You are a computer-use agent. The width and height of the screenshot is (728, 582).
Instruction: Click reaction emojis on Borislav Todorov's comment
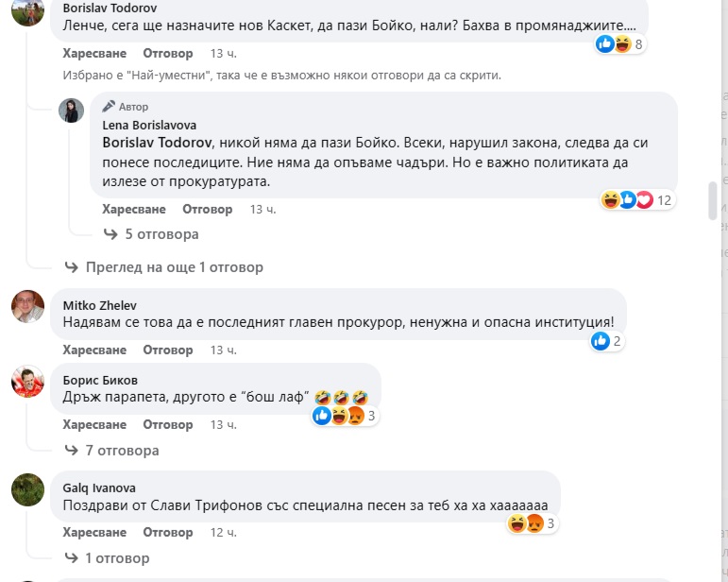pyautogui.click(x=614, y=44)
